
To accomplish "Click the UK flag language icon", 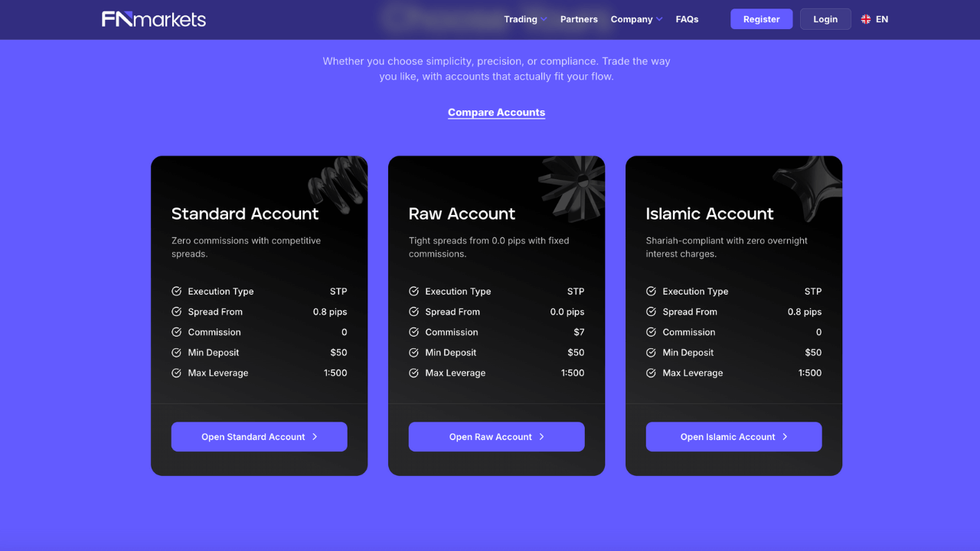I will 864,19.
